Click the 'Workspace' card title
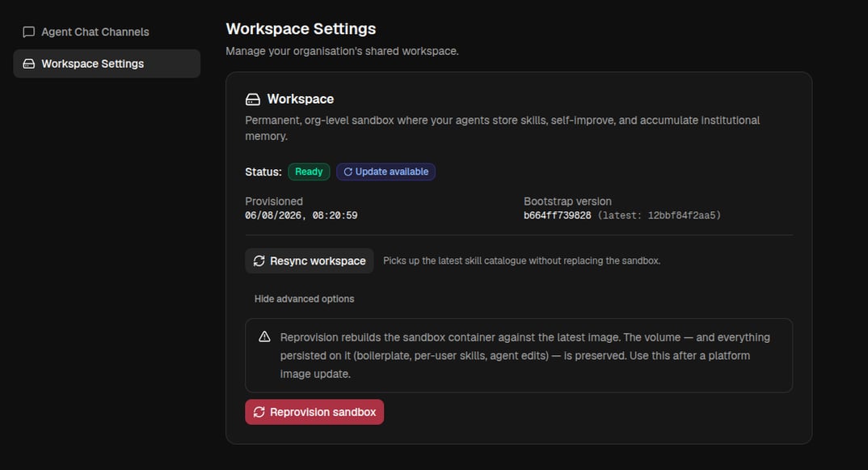Screen dimensions: 868x470 (x=301, y=100)
